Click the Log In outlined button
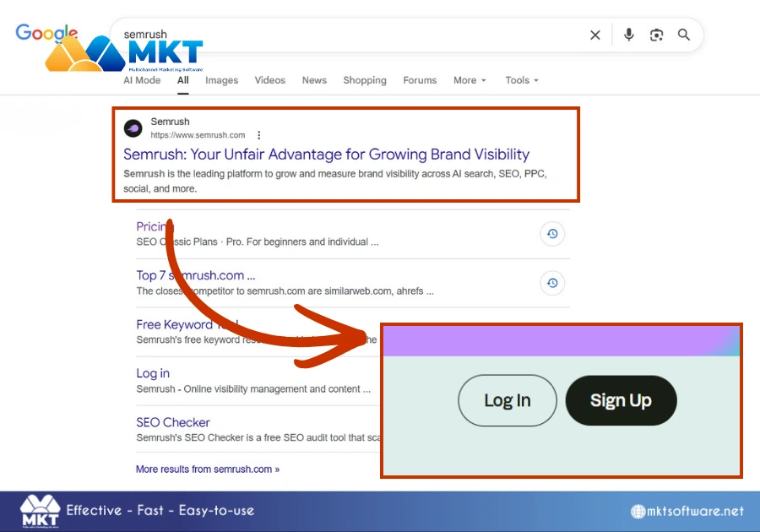This screenshot has width=760, height=532. click(x=508, y=400)
